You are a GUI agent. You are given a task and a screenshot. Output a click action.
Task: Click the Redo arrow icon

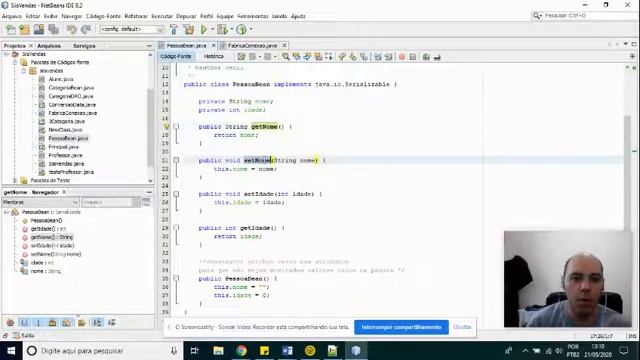86,29
